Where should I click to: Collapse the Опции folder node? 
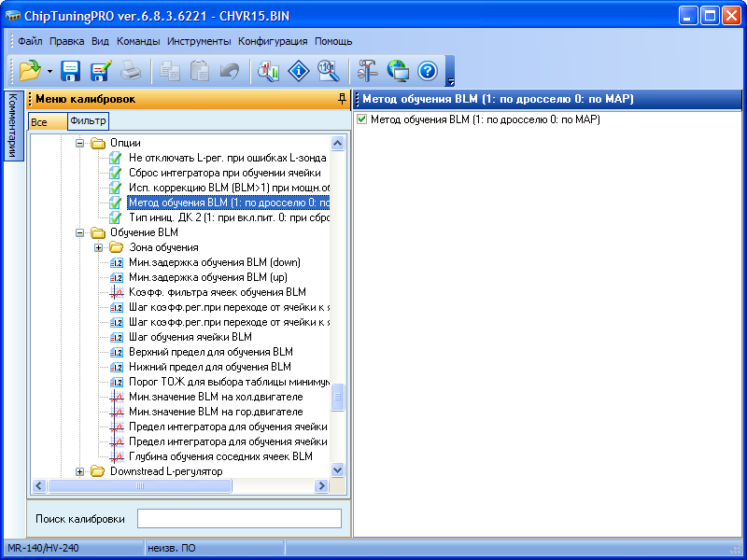[x=80, y=143]
